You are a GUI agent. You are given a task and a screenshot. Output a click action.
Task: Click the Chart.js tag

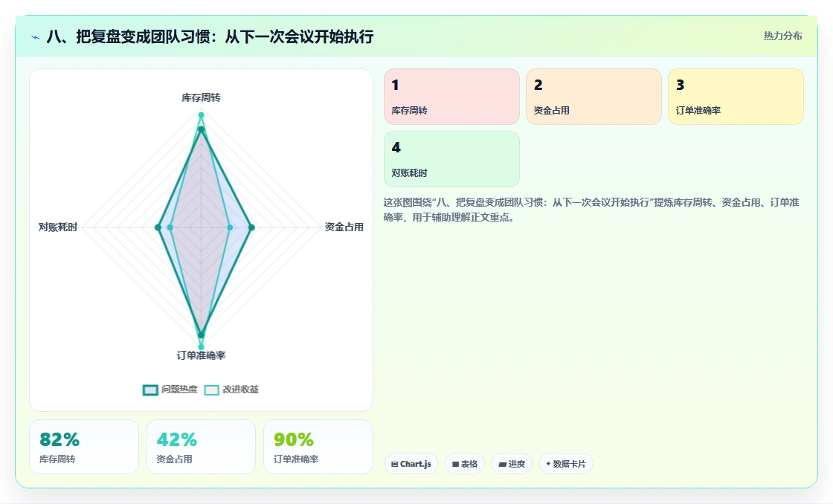point(411,464)
